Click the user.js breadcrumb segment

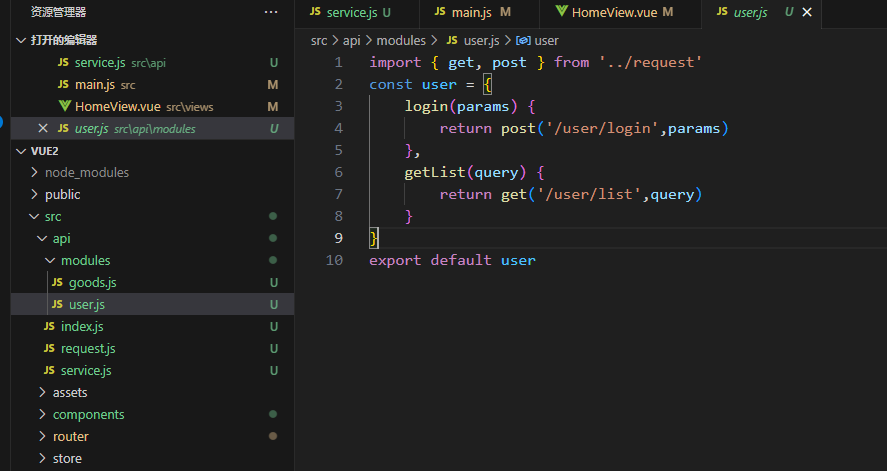481,41
